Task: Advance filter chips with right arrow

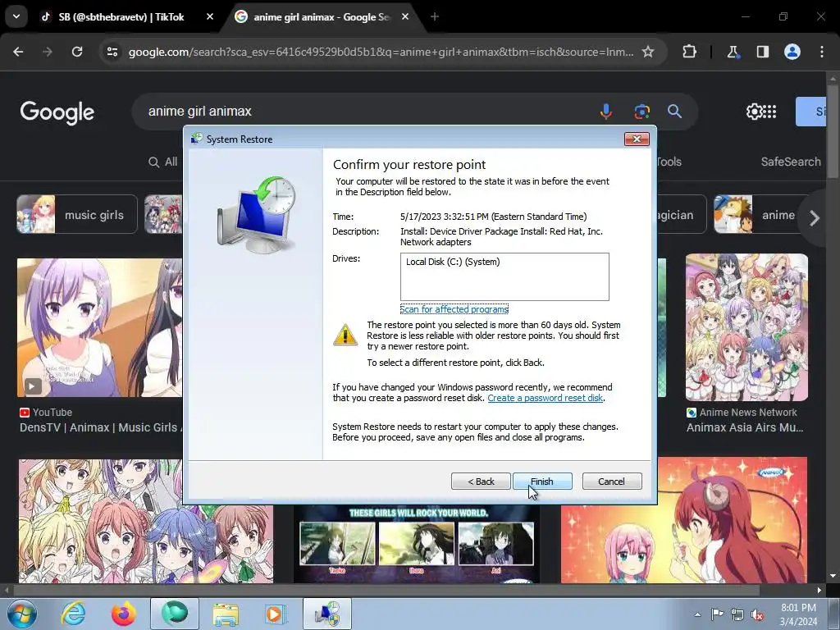Action: pos(815,218)
